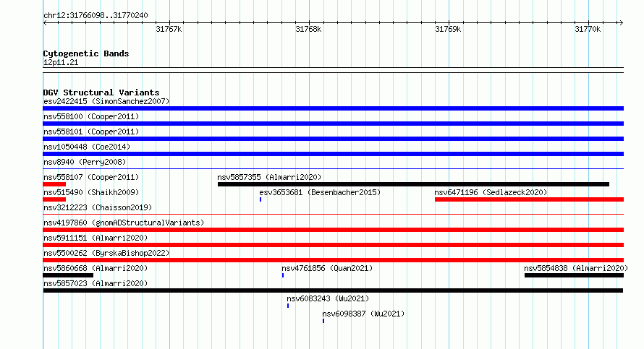Click the left arrowhead of the ruler
This screenshot has height=349, width=644.
point(45,23)
